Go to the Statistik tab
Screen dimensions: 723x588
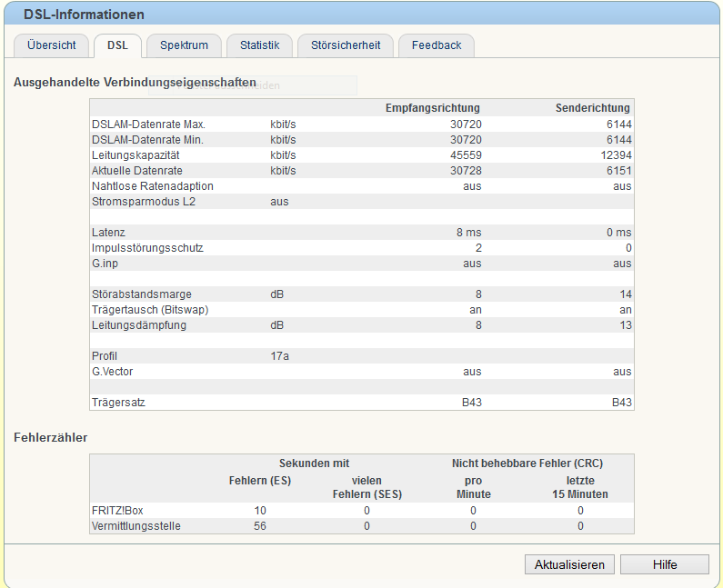tap(259, 45)
